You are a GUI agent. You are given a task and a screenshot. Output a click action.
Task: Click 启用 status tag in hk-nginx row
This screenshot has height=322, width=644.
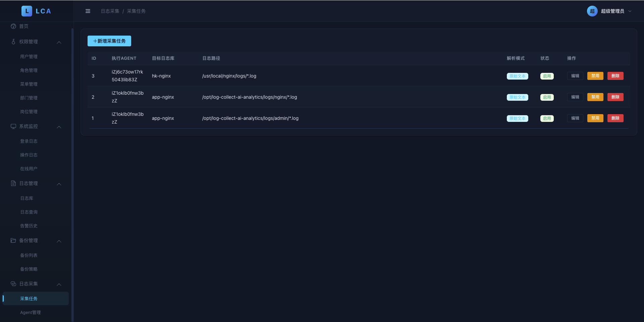547,76
